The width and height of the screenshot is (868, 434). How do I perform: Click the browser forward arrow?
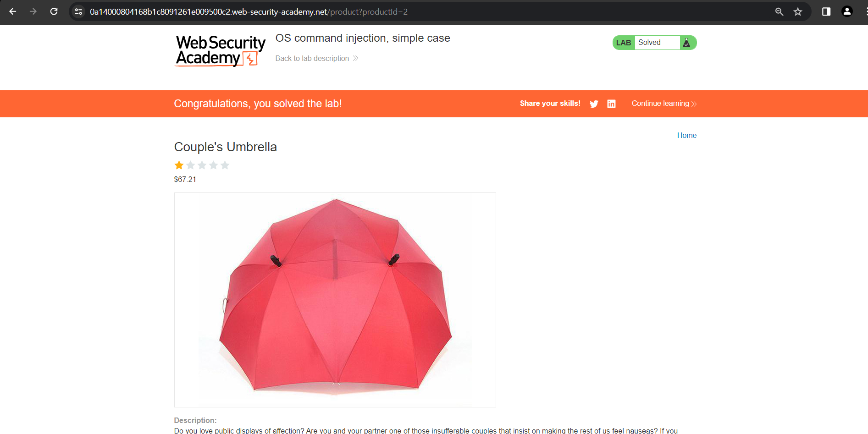[x=33, y=11]
